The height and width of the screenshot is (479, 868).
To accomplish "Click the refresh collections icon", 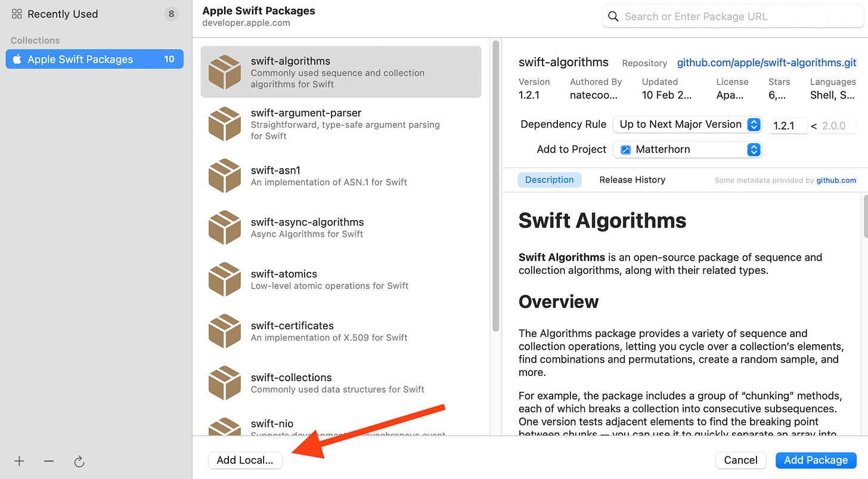I will 79,461.
